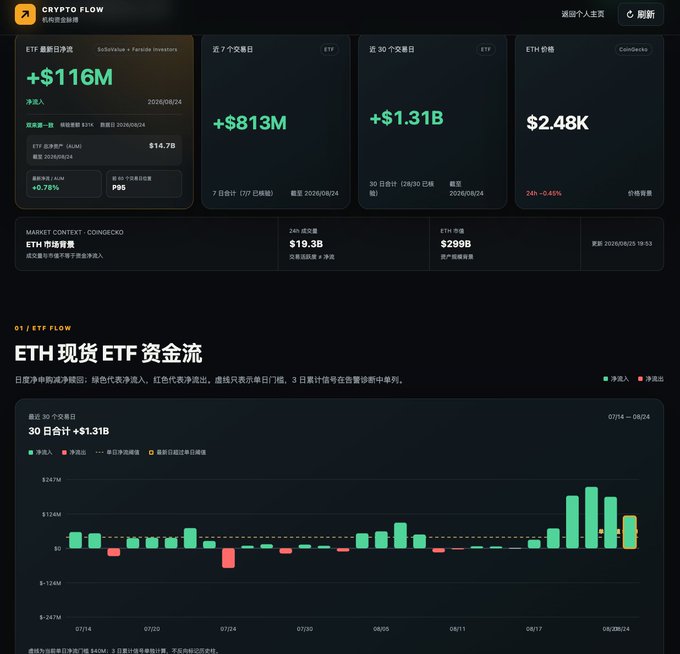This screenshot has height=654, width=680.
Task: Click the 30 日合计 +$1.31B chart title
Action: click(x=69, y=431)
